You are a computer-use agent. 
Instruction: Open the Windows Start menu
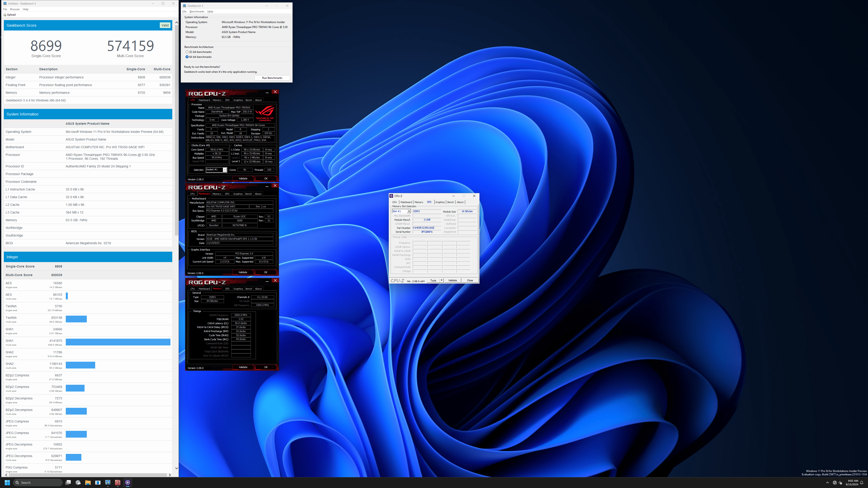click(x=7, y=482)
